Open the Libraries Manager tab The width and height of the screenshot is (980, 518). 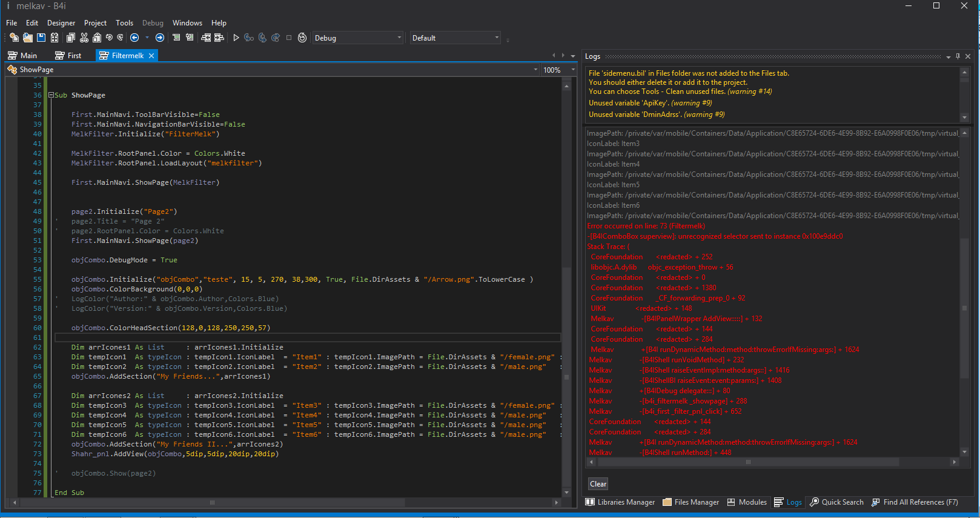click(620, 502)
